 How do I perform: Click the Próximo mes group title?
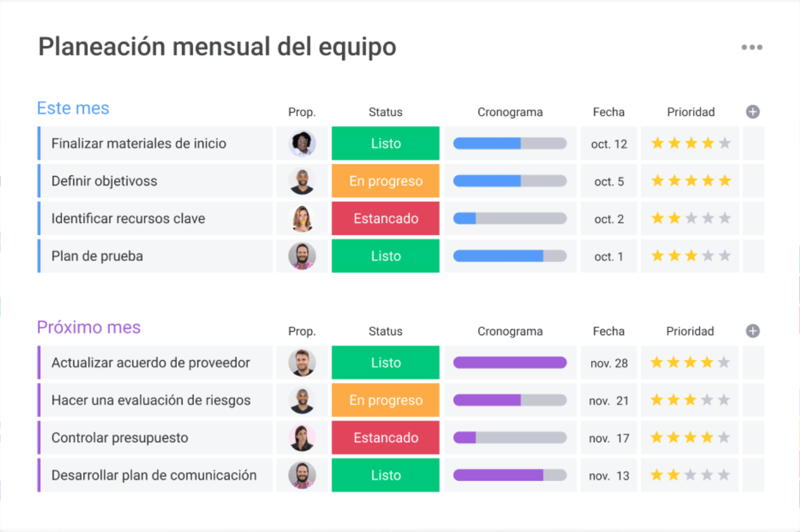89,327
